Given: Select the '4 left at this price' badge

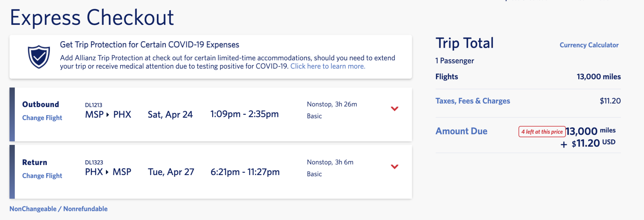Looking at the screenshot, I should coord(541,132).
